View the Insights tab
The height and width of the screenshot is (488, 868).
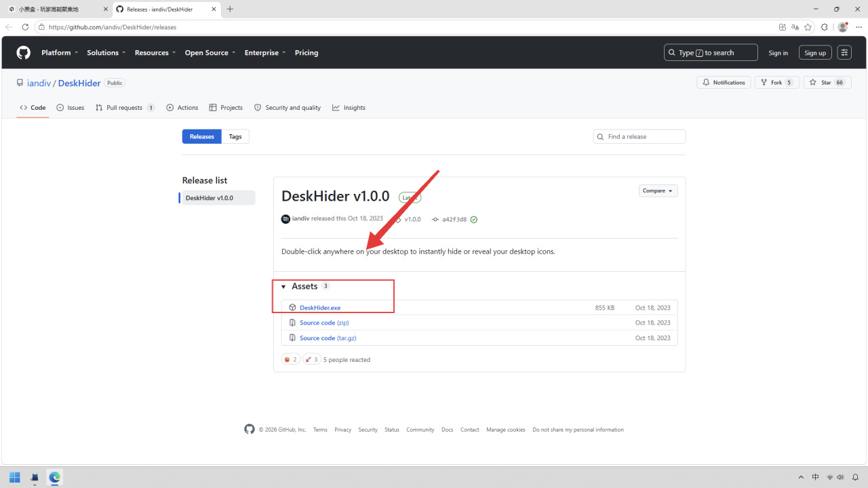click(349, 108)
